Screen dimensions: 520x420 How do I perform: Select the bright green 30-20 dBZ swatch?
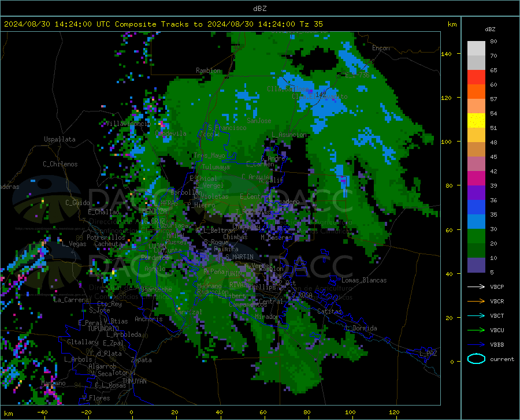tap(476, 236)
